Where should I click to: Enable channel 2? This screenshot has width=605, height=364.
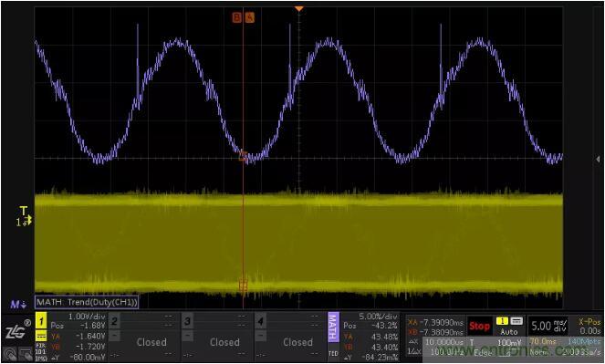click(x=114, y=321)
